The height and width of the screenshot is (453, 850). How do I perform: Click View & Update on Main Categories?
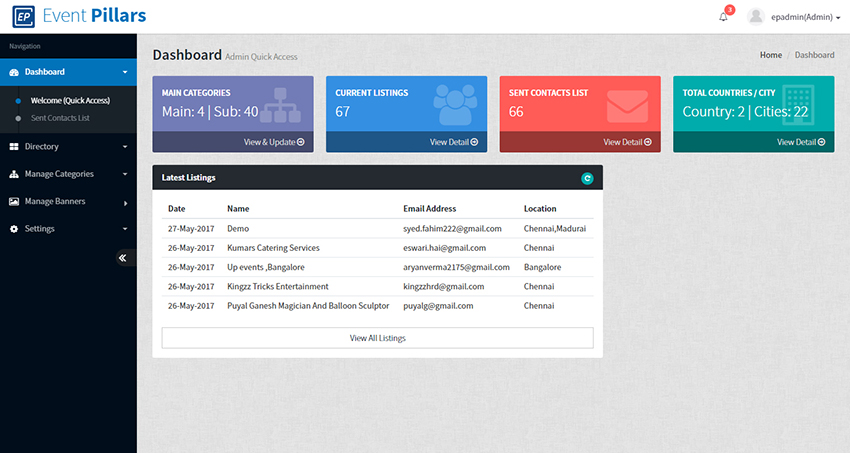click(x=274, y=142)
